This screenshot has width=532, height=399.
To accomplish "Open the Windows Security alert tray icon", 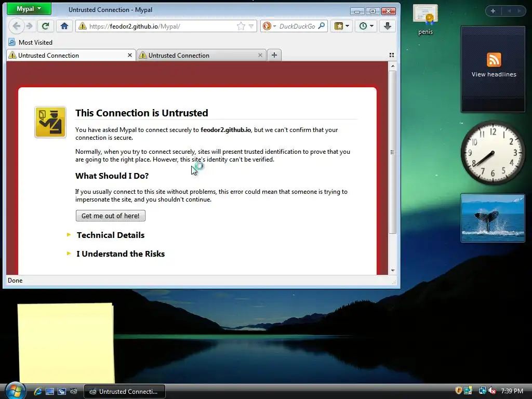I will click(459, 391).
